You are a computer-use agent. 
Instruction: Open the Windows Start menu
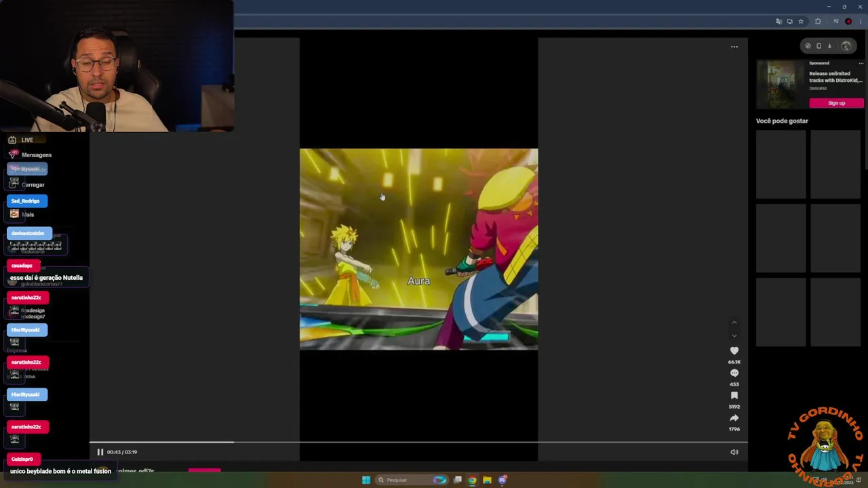tap(366, 480)
